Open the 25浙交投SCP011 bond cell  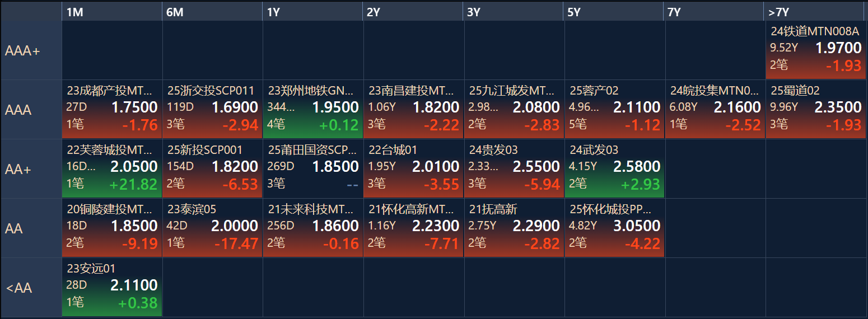pos(212,109)
